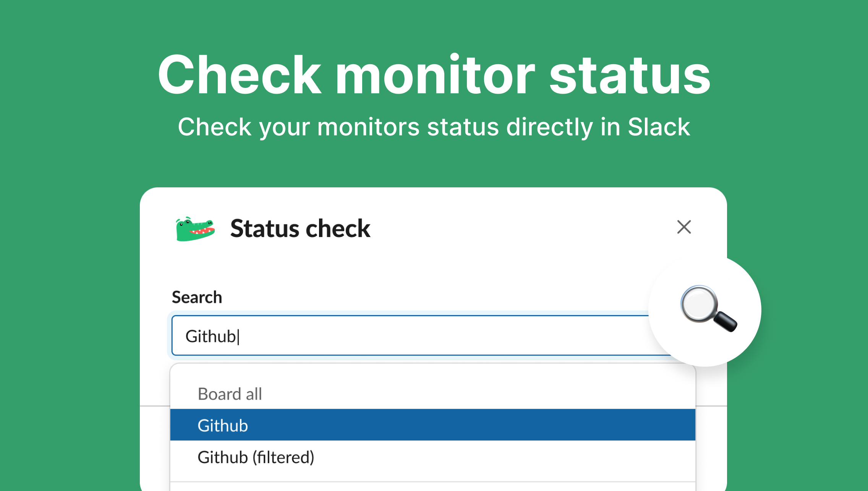Click the word Check in the large headline

click(x=240, y=75)
